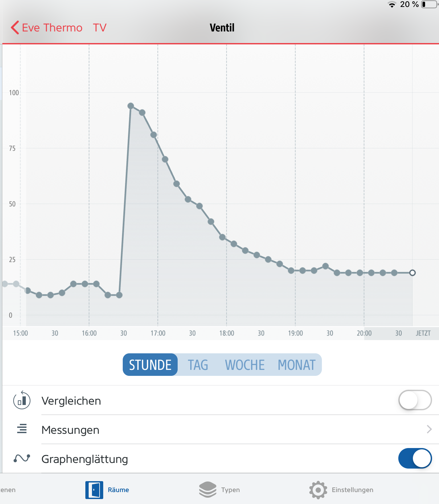
Task: Tap the Vergleichen compare chart icon
Action: tap(22, 400)
